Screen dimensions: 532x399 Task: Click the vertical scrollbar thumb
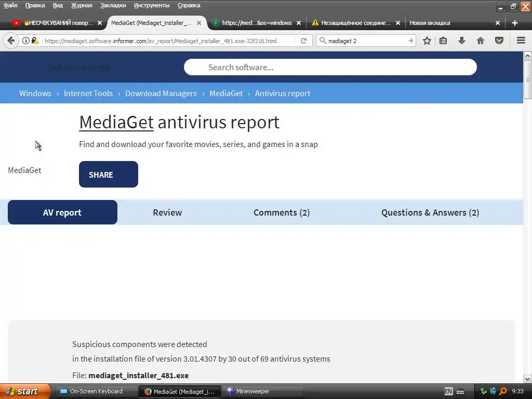pos(528,79)
